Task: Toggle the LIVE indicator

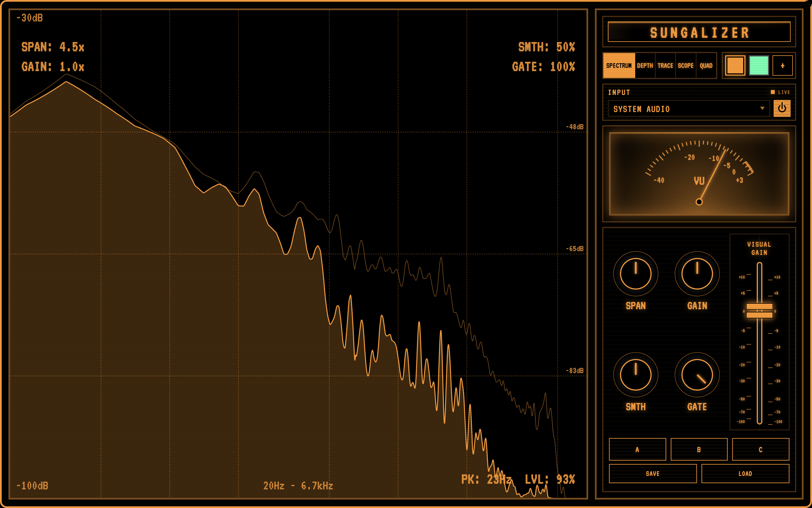Action: click(780, 92)
